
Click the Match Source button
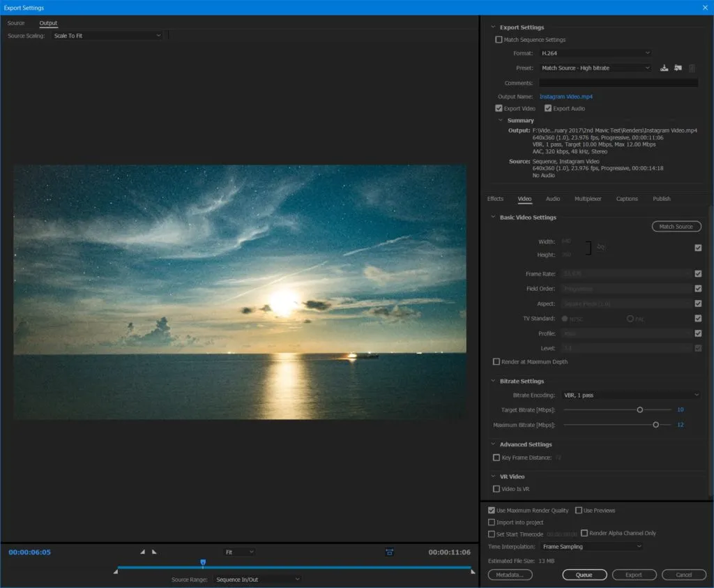coord(676,226)
